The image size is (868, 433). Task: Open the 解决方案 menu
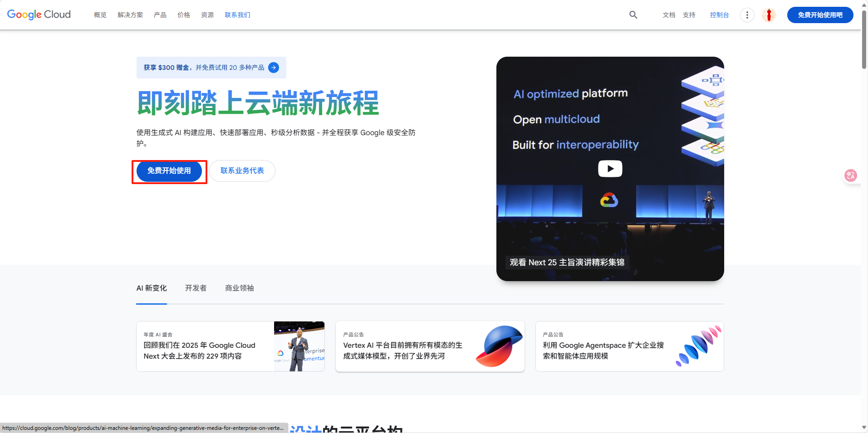(130, 15)
